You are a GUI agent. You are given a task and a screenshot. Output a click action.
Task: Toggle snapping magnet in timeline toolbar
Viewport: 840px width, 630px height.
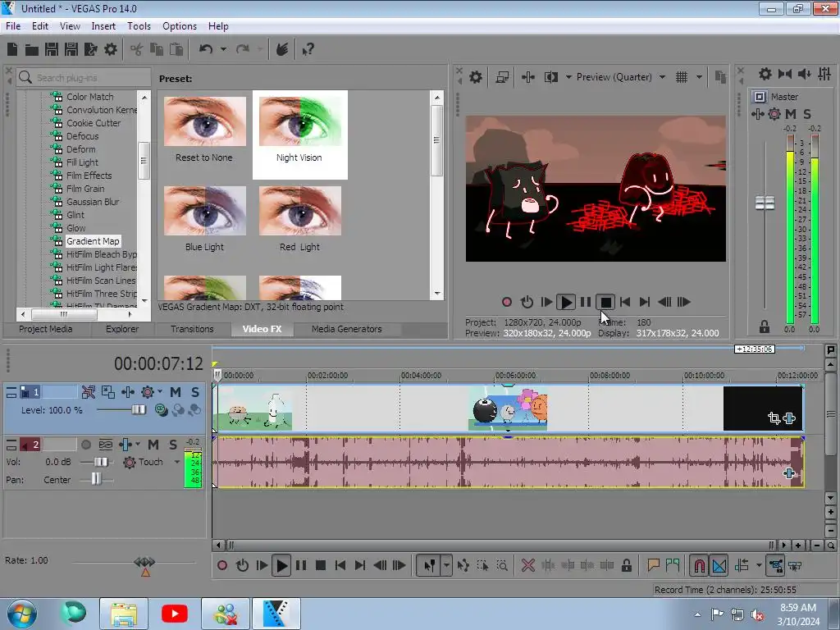click(699, 565)
